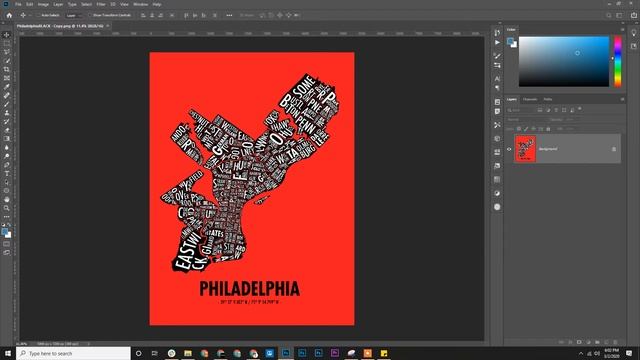
Task: Select the Rectangular Marquee tool
Action: pyautogui.click(x=7, y=43)
